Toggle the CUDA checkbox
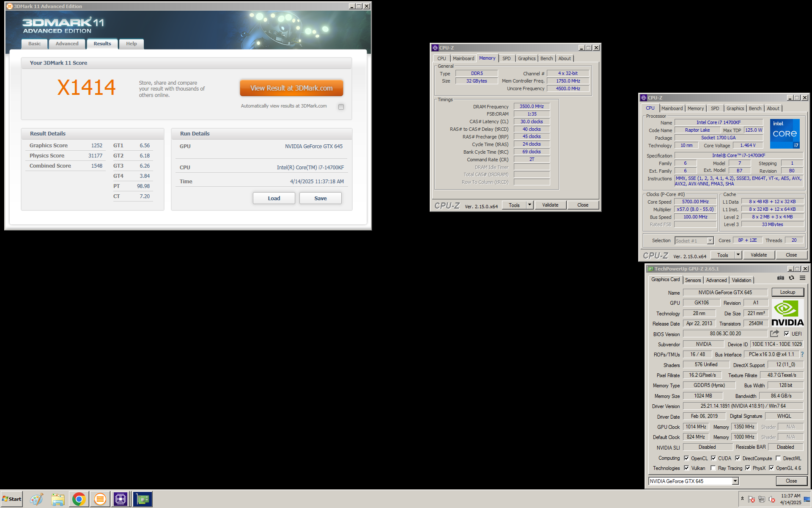This screenshot has width=812, height=508. coord(713,458)
